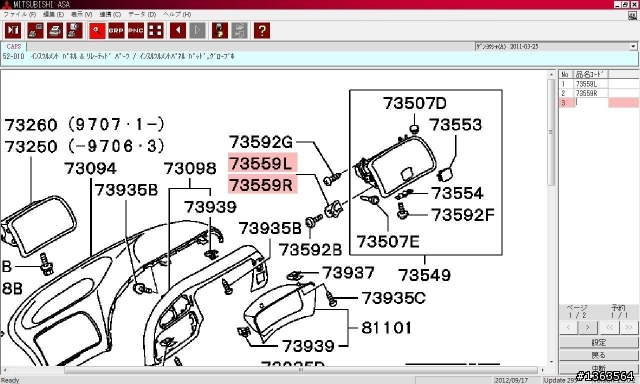
Task: Select row 2 with code 73559R in list
Action: [x=599, y=93]
